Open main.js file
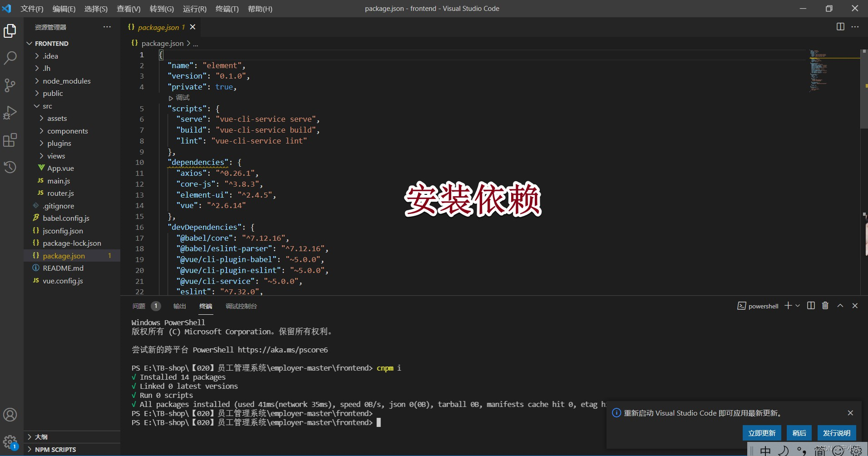 click(x=72, y=181)
